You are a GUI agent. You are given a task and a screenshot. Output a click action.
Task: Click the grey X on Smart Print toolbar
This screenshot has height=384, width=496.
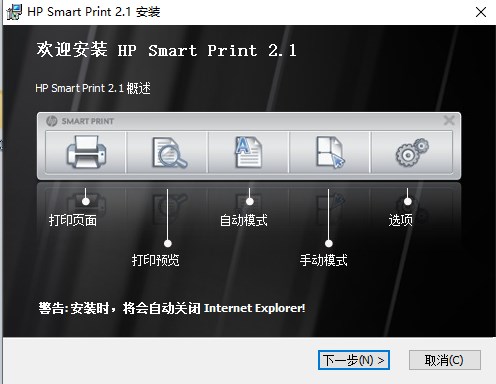[449, 120]
